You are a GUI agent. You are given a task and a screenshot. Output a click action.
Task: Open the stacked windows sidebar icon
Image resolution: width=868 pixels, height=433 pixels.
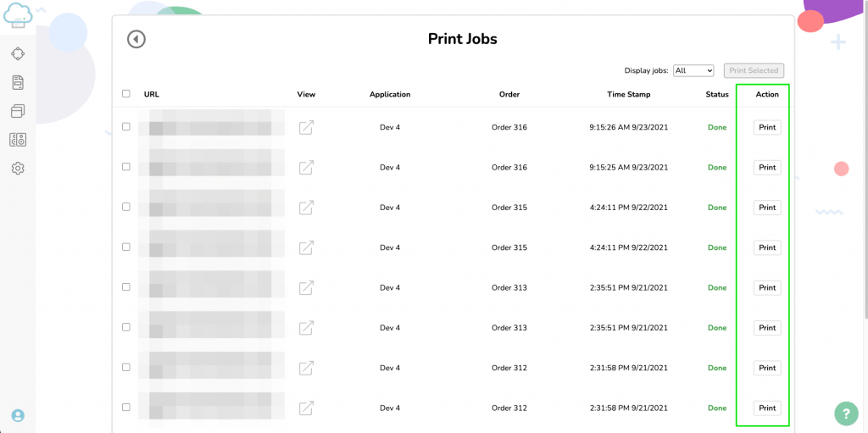[18, 111]
